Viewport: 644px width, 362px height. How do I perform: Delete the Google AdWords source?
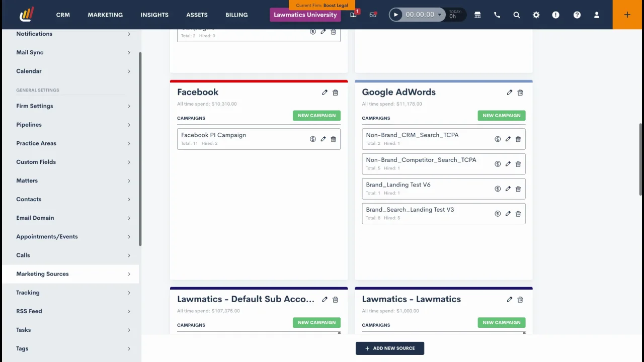click(x=520, y=93)
